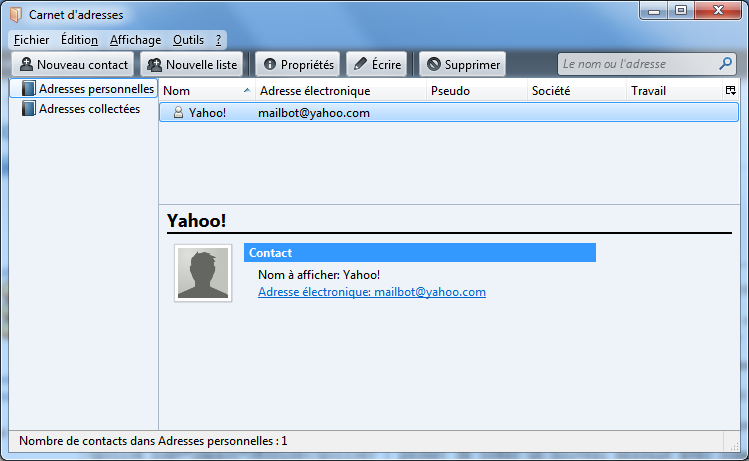
Task: Click the Nouvelle liste group icon
Action: coord(154,64)
